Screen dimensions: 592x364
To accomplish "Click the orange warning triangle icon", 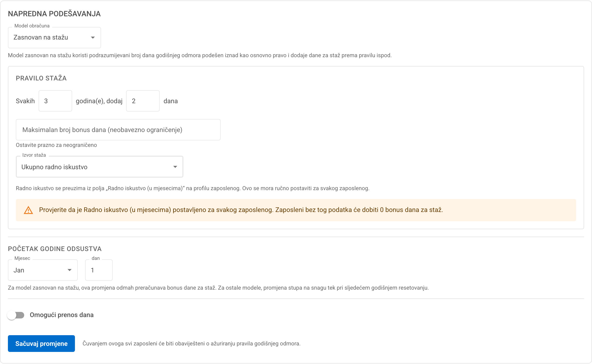I will point(28,210).
